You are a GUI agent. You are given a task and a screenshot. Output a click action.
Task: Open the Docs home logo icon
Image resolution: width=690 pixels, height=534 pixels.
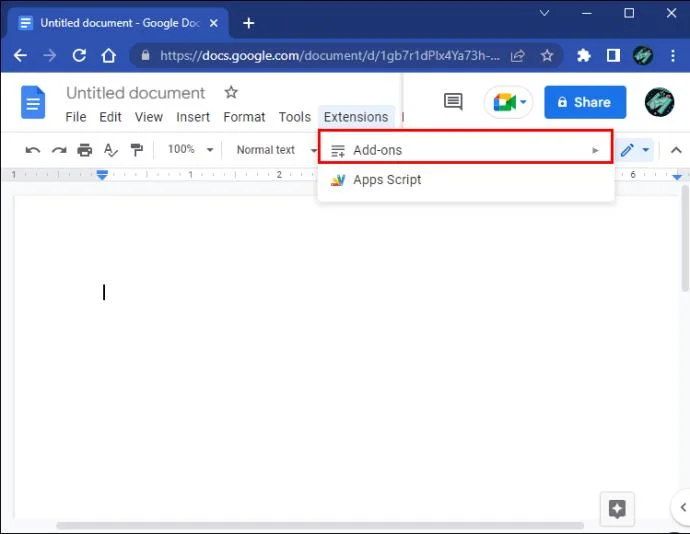(x=33, y=103)
